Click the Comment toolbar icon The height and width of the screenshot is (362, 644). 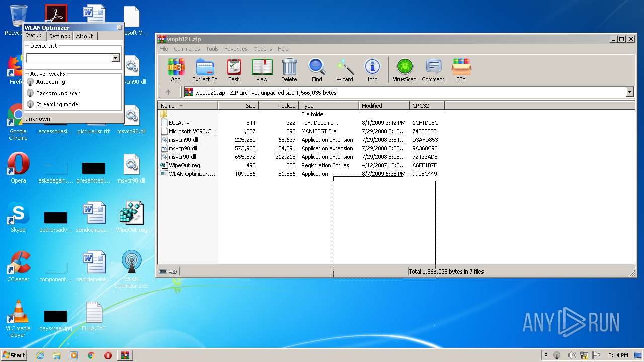[x=433, y=70]
